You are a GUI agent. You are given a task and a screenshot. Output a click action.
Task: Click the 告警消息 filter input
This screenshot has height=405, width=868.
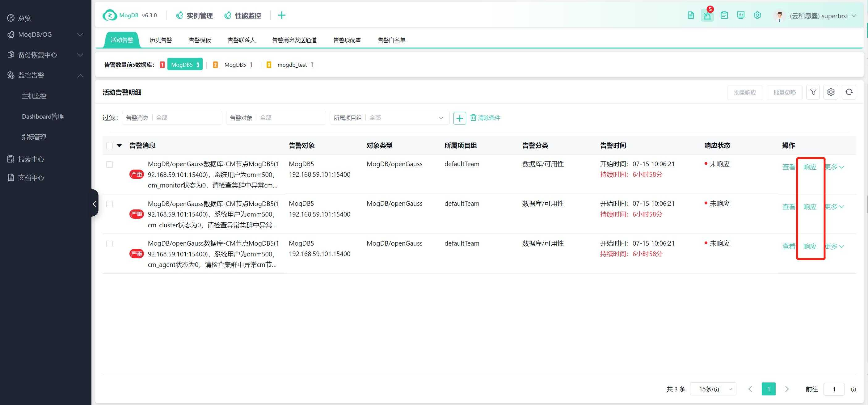pos(172,118)
